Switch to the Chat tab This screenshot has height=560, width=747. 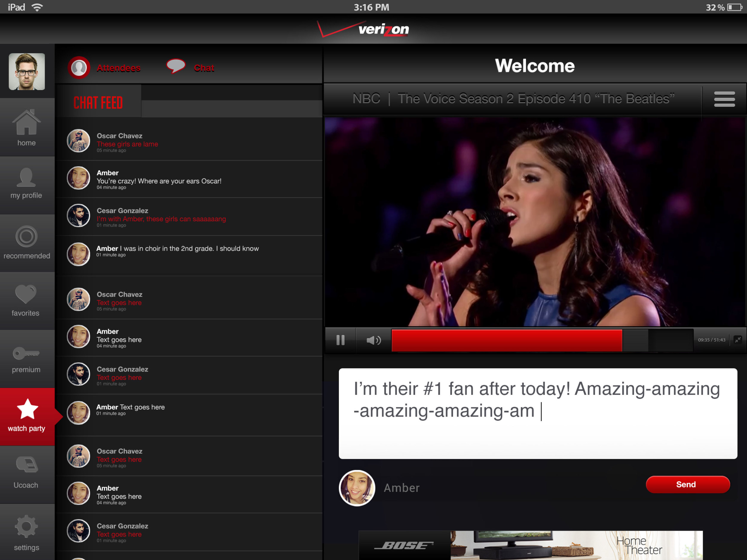coord(191,67)
